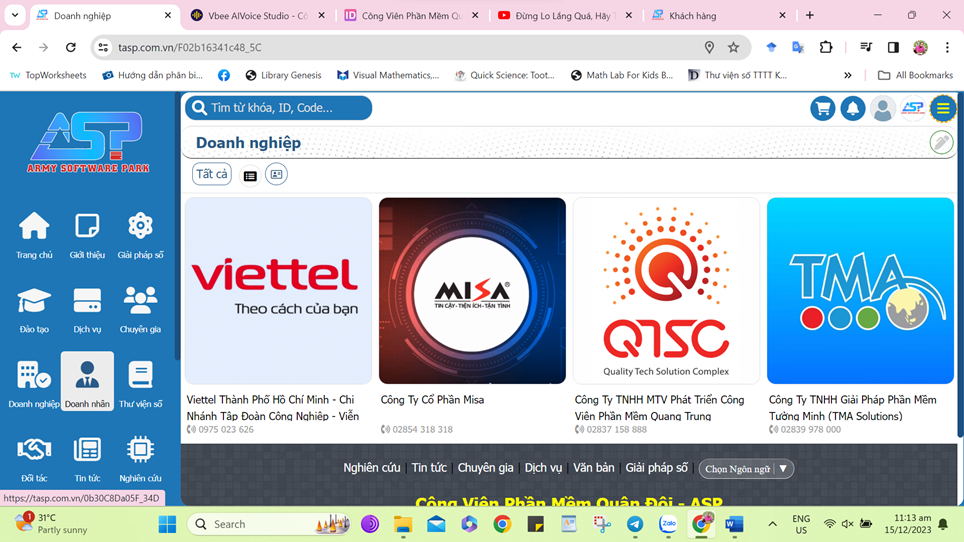This screenshot has height=542, width=964.
Task: Show hidden system tray icons
Action: pos(772,524)
